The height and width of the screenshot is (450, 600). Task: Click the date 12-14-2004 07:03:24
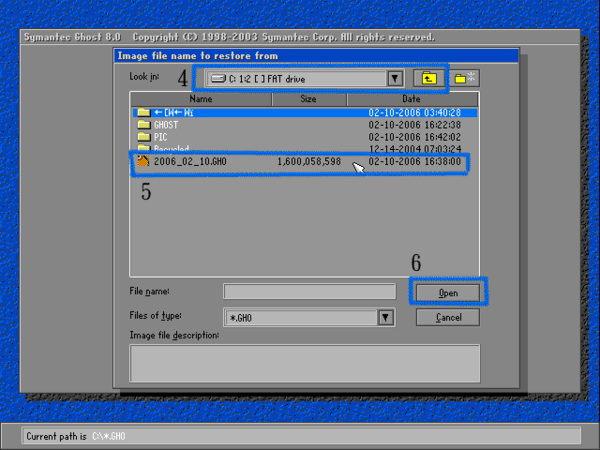coord(415,148)
